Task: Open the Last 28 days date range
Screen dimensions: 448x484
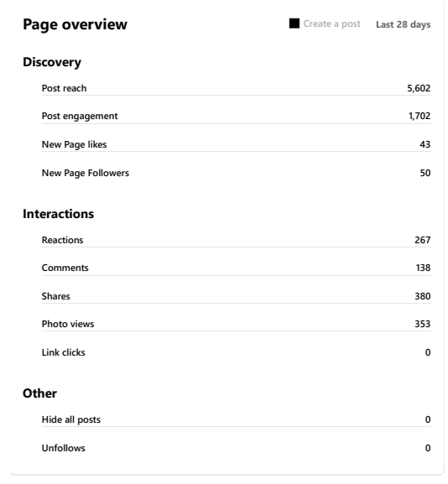Action: (x=403, y=24)
